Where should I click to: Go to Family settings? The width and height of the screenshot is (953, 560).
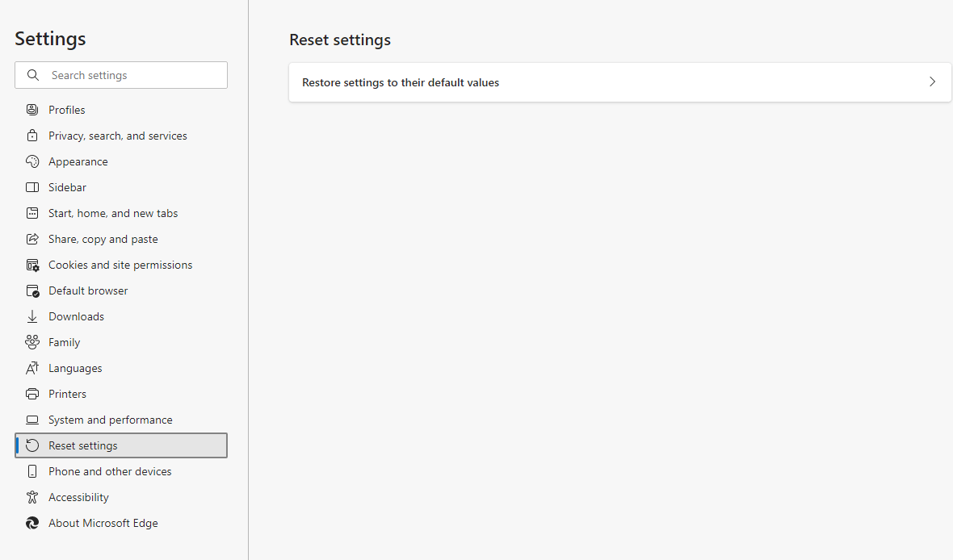121,342
